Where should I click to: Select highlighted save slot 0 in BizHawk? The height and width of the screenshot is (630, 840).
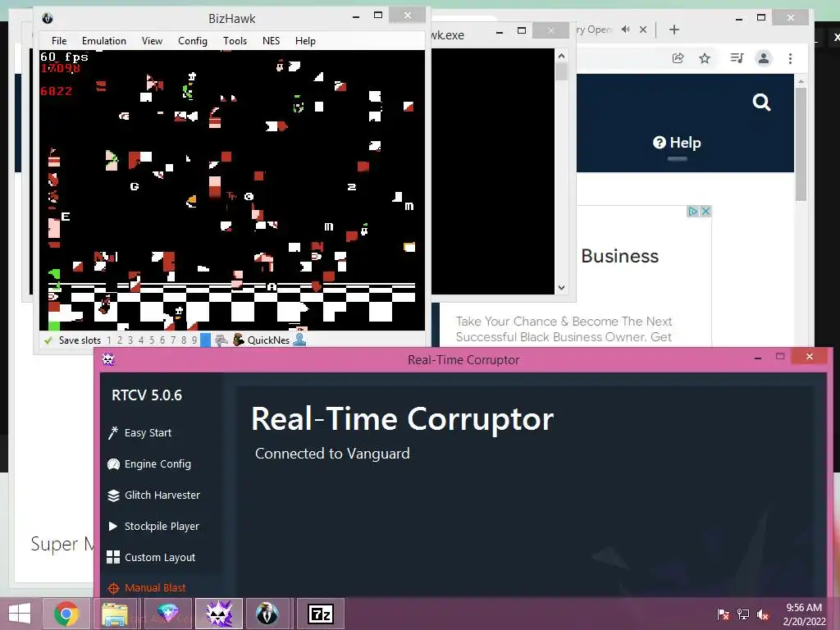pyautogui.click(x=205, y=340)
